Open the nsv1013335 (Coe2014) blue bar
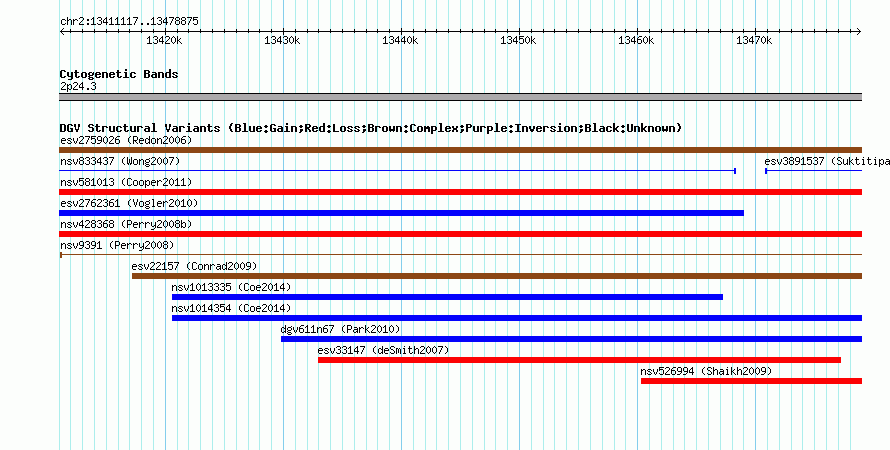 tap(447, 297)
